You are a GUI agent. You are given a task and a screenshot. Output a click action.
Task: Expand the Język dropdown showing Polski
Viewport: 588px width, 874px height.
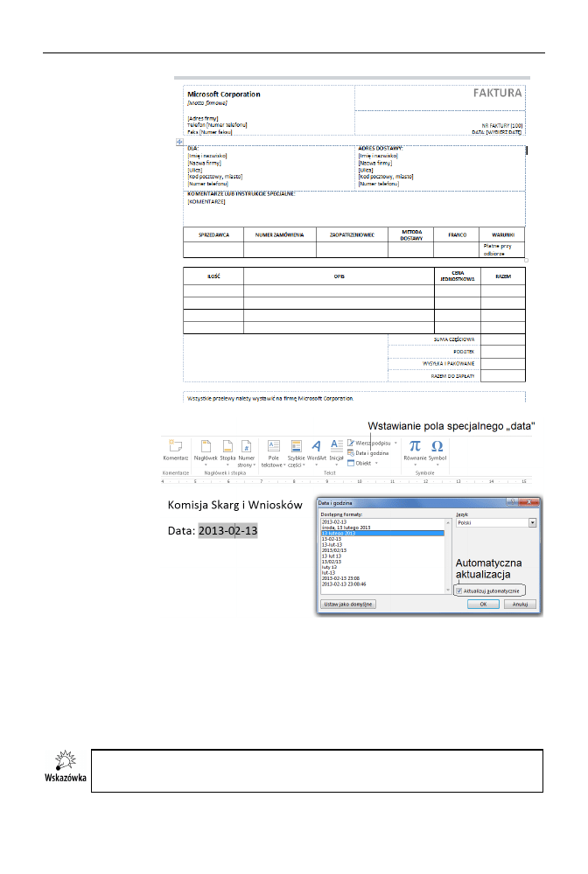(532, 522)
